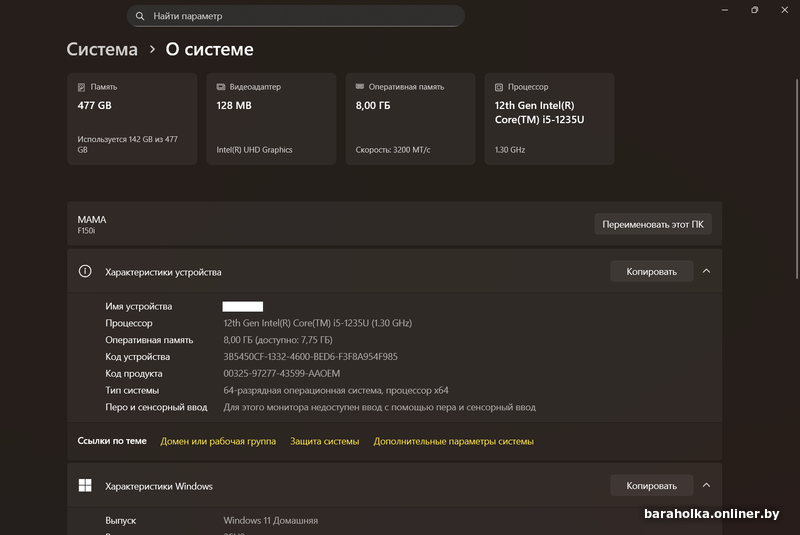Select the 'Имя устройства' label

(x=138, y=306)
